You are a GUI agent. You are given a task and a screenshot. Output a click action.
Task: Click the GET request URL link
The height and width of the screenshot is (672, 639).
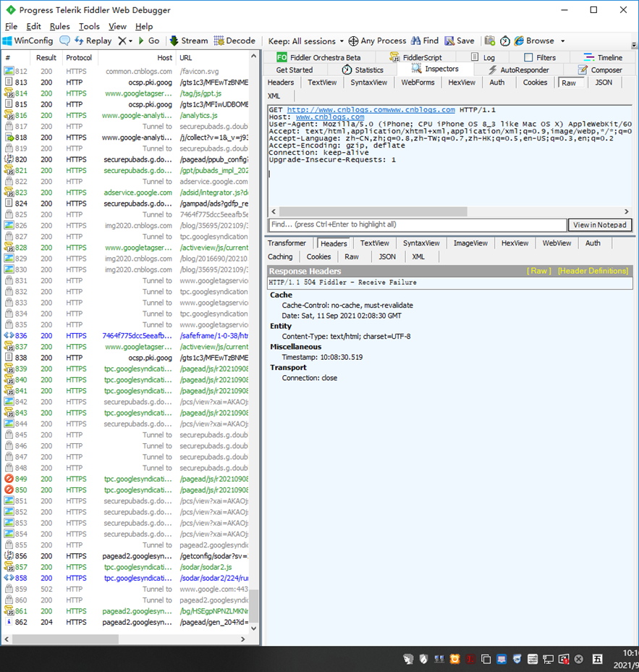(371, 110)
